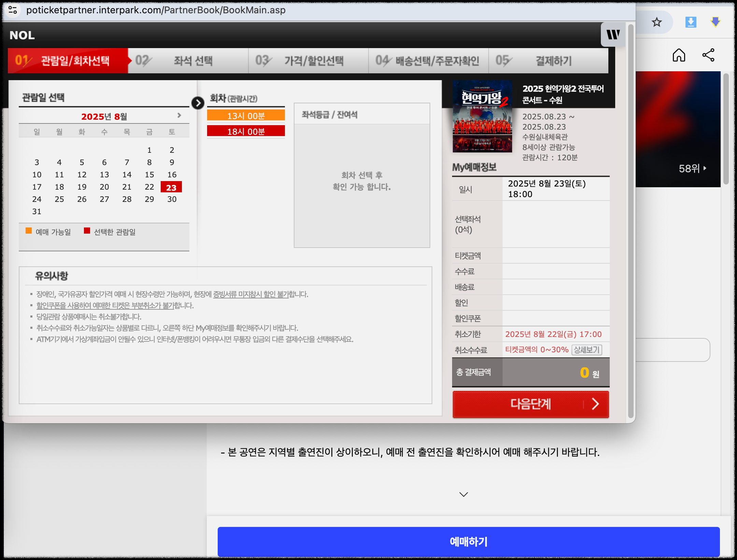Click the 다음단계 next step button
The image size is (737, 560).
pyautogui.click(x=531, y=404)
